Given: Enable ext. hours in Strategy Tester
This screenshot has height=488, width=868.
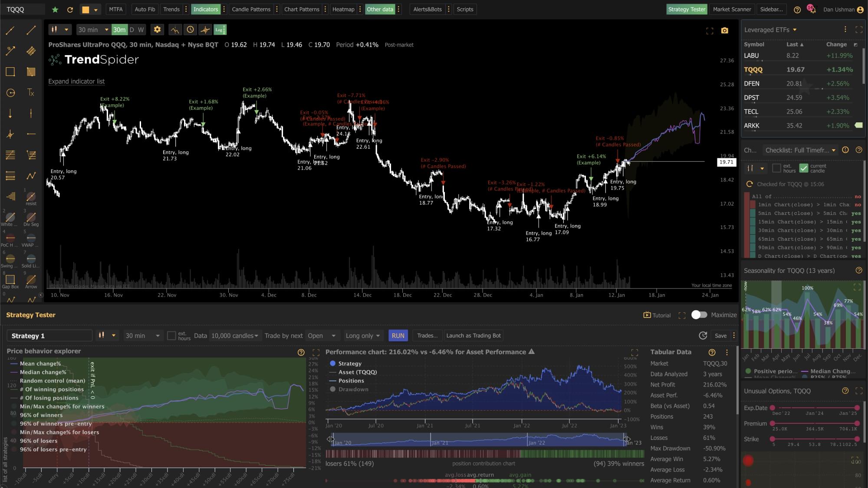Looking at the screenshot, I should tap(171, 335).
